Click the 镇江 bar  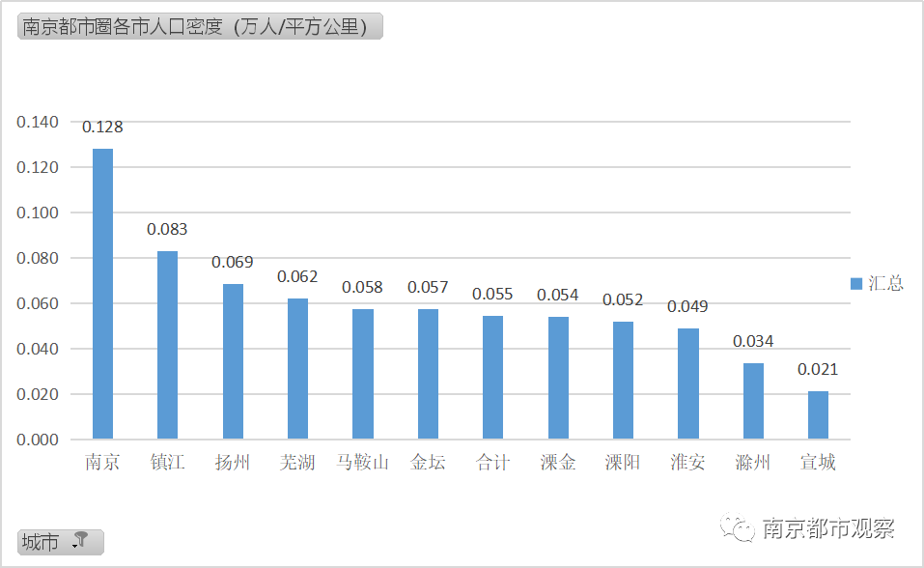pyautogui.click(x=167, y=345)
